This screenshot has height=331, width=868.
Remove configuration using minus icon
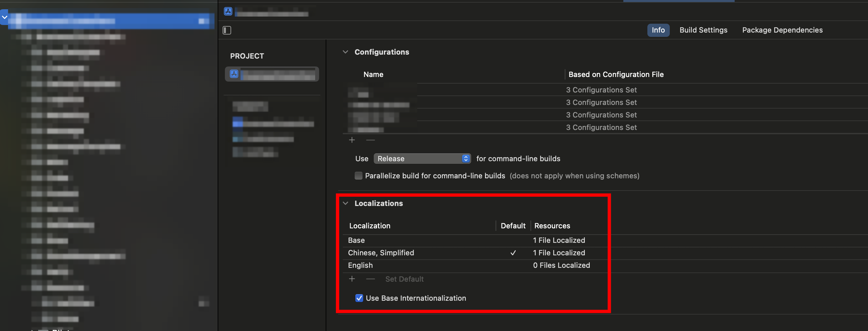click(x=370, y=140)
